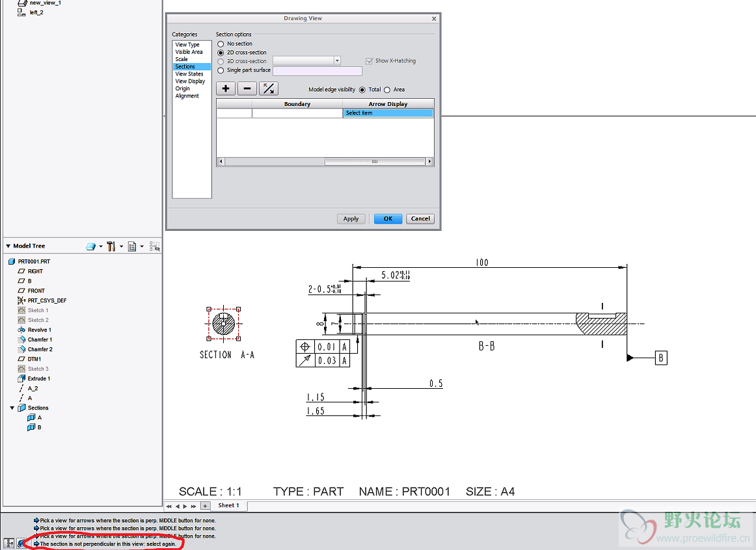Switch to Sheet 1 tab
This screenshot has width=756, height=550.
point(228,505)
